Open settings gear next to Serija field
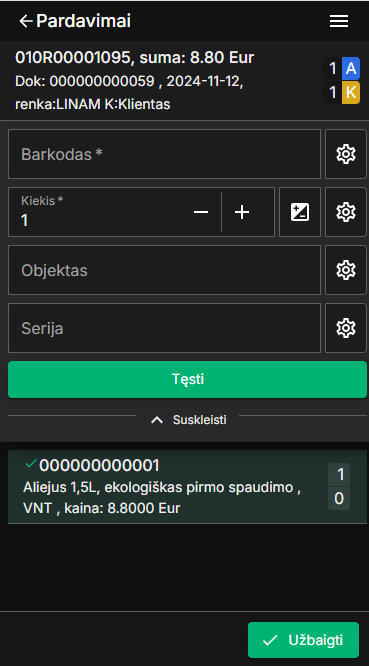369x666 pixels. [x=346, y=328]
